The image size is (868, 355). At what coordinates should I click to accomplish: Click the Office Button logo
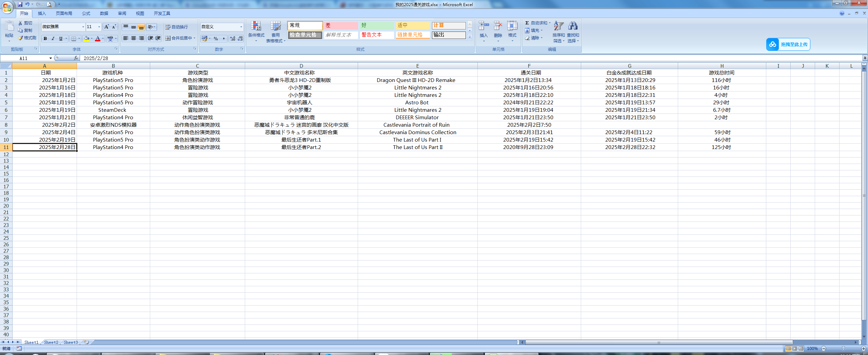[x=7, y=7]
